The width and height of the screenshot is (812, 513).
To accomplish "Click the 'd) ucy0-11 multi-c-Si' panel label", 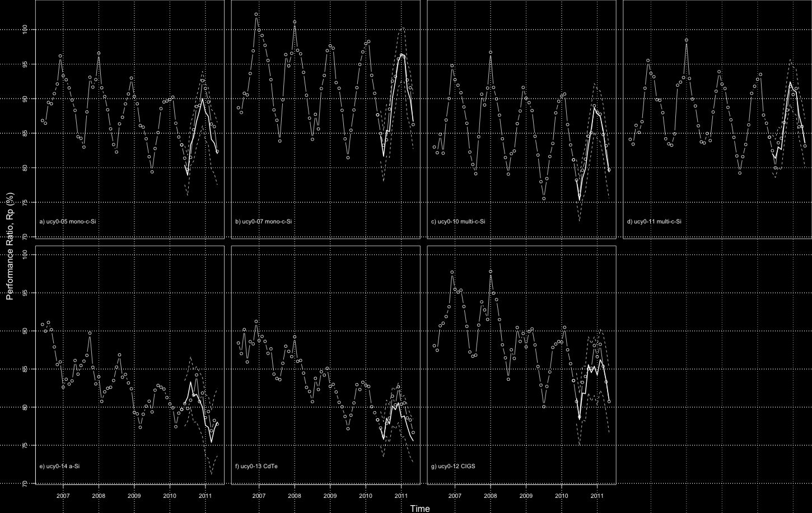I will [x=654, y=222].
